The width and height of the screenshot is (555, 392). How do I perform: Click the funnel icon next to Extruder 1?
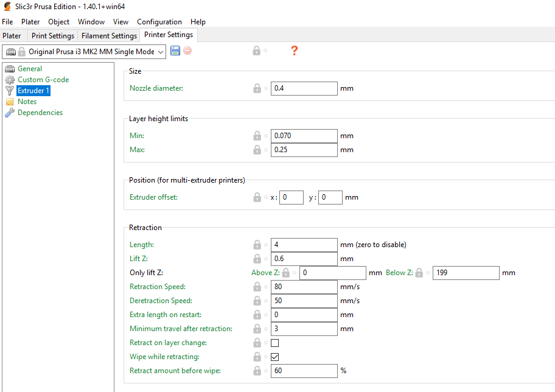(10, 91)
